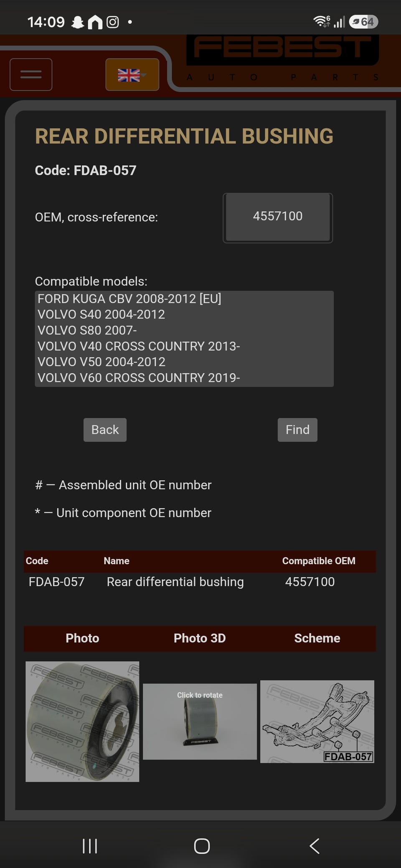Tap the Code table column header
Screen dimensions: 401x868
pos(37,561)
